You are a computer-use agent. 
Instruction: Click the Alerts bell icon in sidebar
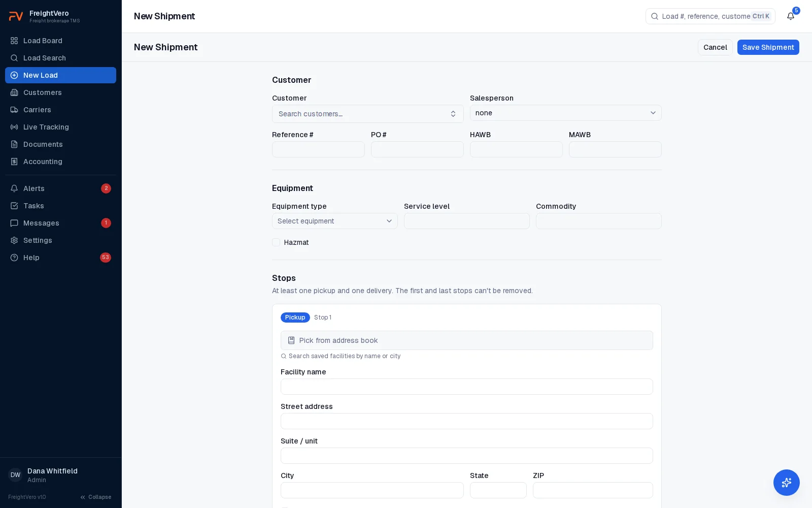point(14,188)
